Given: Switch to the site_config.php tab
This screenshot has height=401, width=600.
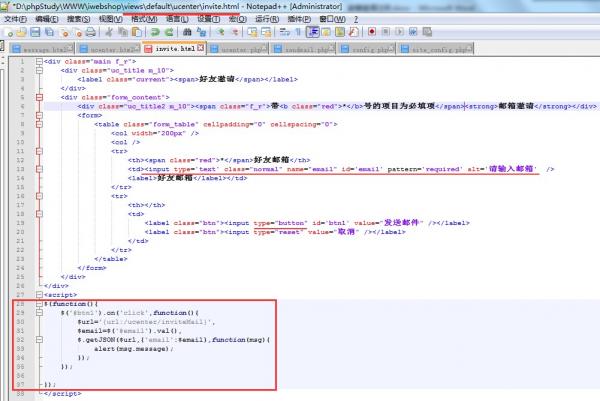Looking at the screenshot, I should (x=436, y=49).
